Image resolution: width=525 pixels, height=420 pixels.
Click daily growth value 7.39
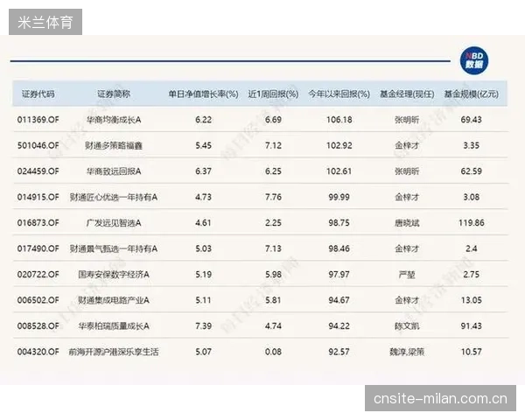203,325
